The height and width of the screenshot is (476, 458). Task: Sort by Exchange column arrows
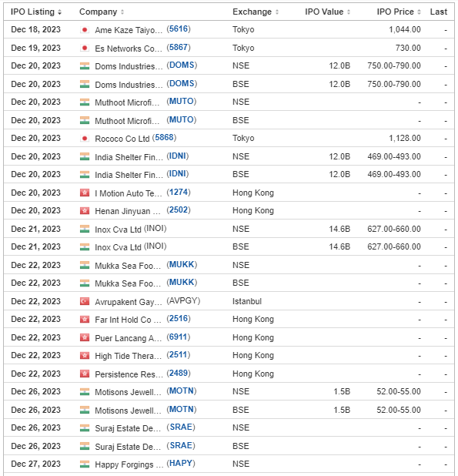(x=277, y=12)
